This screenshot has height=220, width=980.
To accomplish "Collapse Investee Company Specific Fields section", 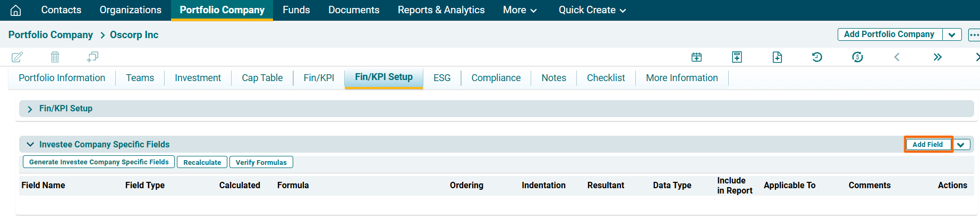I will (x=30, y=144).
